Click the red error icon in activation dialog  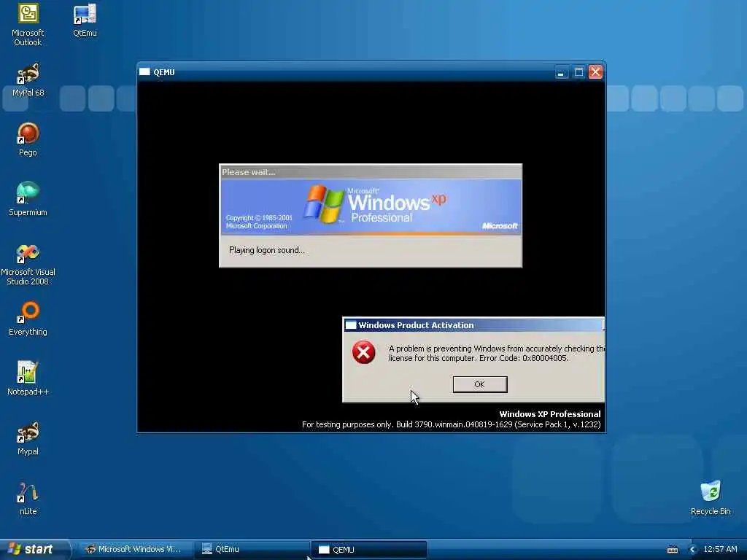(363, 352)
